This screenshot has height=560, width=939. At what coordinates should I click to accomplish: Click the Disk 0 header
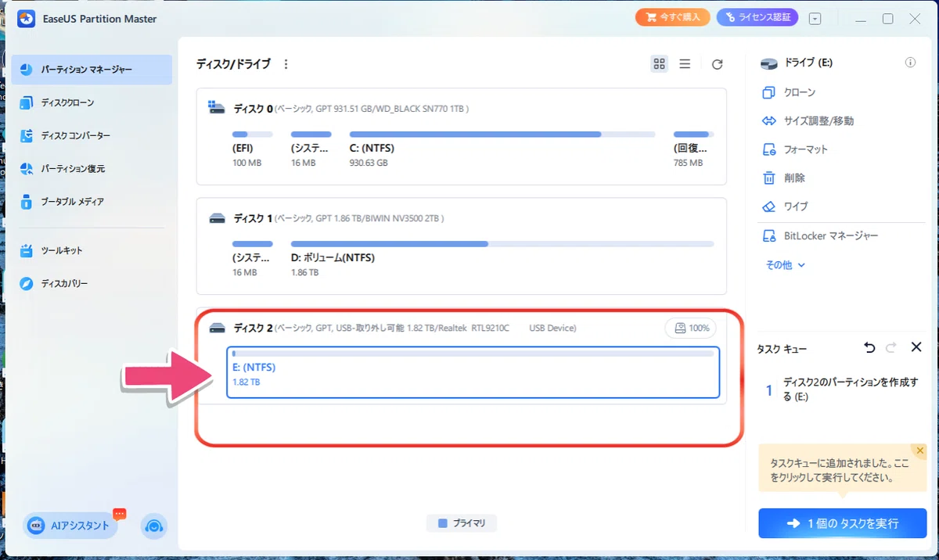pyautogui.click(x=339, y=109)
